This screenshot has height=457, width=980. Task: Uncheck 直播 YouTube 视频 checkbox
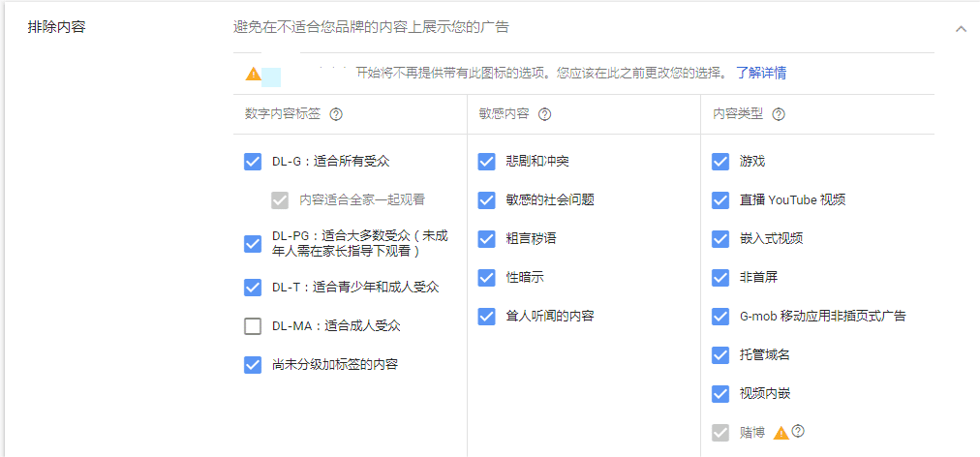pyautogui.click(x=720, y=200)
